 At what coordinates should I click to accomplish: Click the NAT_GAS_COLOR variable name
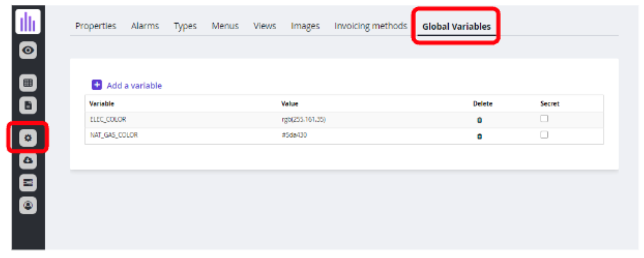pos(114,135)
